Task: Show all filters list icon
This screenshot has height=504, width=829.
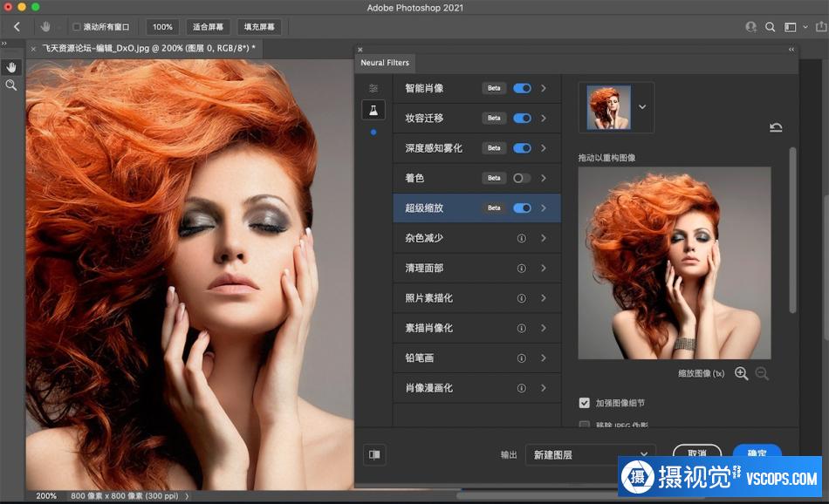Action: point(373,88)
